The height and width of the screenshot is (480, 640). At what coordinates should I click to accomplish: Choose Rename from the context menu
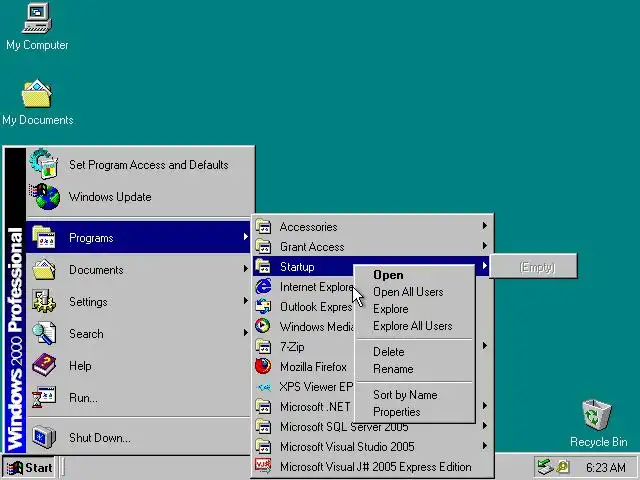[414, 369]
